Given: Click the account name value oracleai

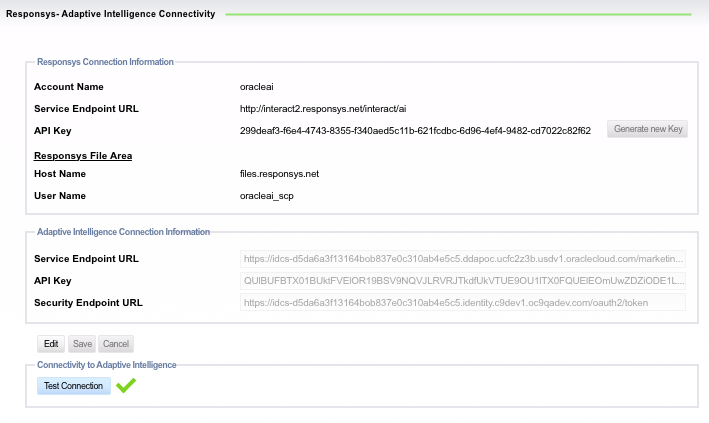Looking at the screenshot, I should pyautogui.click(x=256, y=87).
